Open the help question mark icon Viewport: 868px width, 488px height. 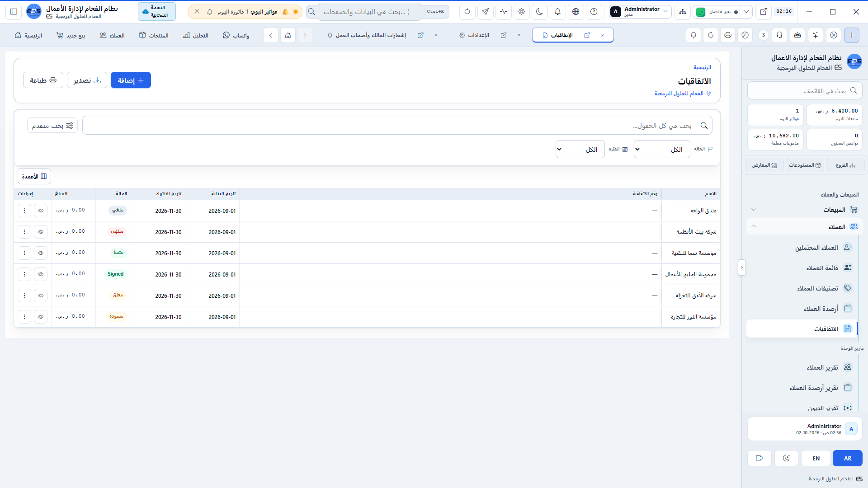(594, 12)
